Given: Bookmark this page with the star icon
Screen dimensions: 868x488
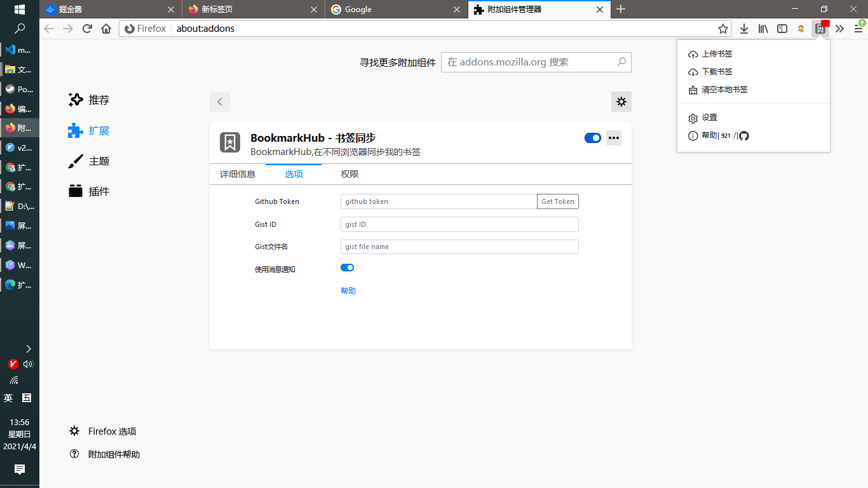Looking at the screenshot, I should point(723,29).
